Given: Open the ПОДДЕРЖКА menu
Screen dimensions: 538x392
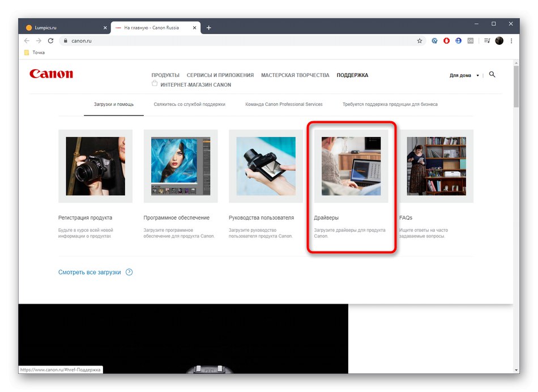Looking at the screenshot, I should tap(352, 75).
